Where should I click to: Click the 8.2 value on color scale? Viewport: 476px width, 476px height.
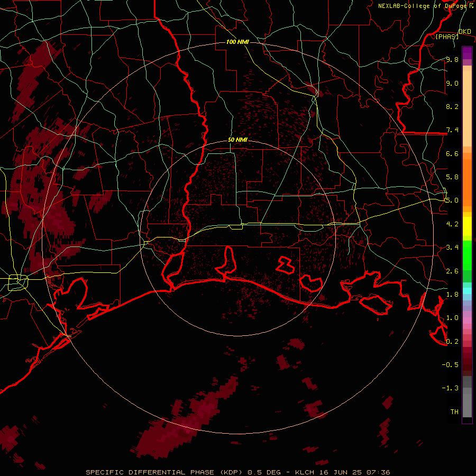(452, 106)
